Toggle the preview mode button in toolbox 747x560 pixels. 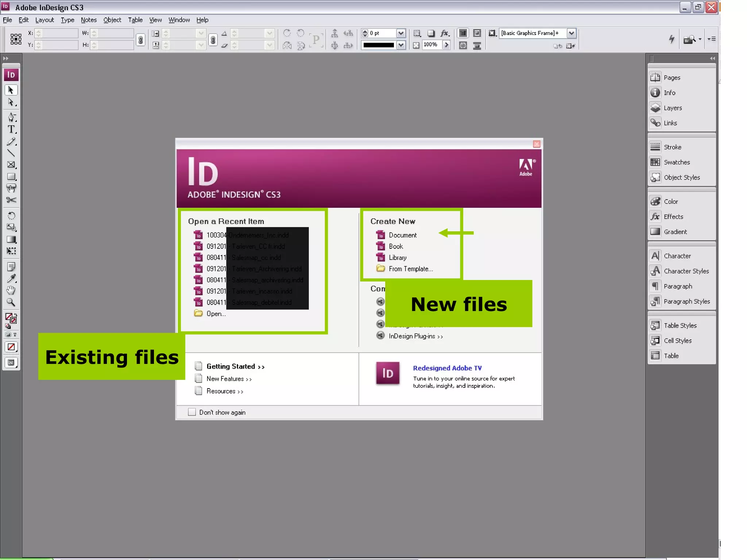pyautogui.click(x=11, y=362)
